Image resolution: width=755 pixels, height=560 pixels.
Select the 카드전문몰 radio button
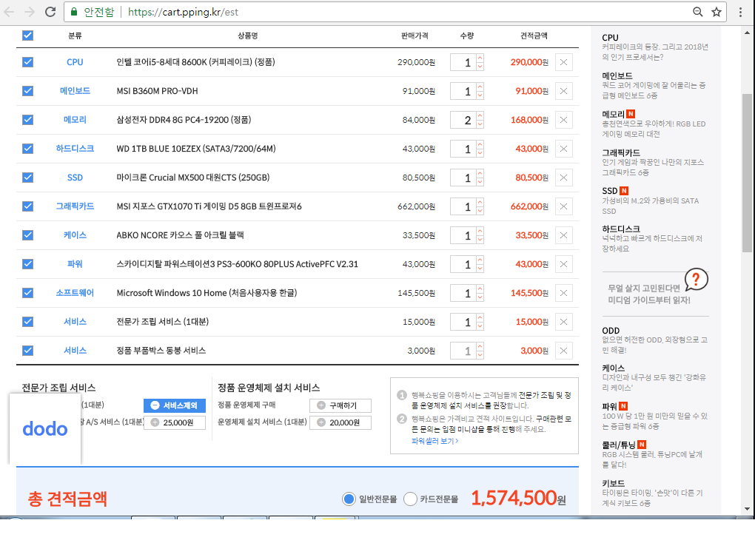[x=410, y=499]
